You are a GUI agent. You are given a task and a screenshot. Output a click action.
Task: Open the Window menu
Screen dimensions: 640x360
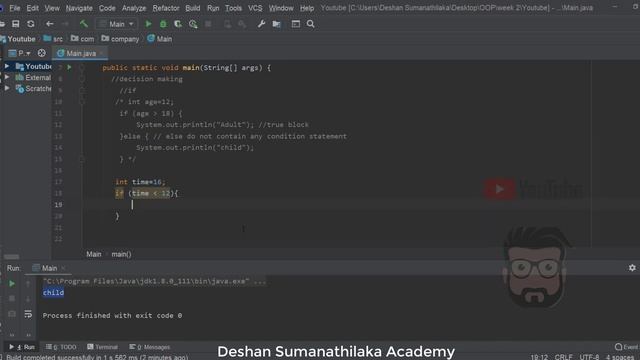[281, 8]
